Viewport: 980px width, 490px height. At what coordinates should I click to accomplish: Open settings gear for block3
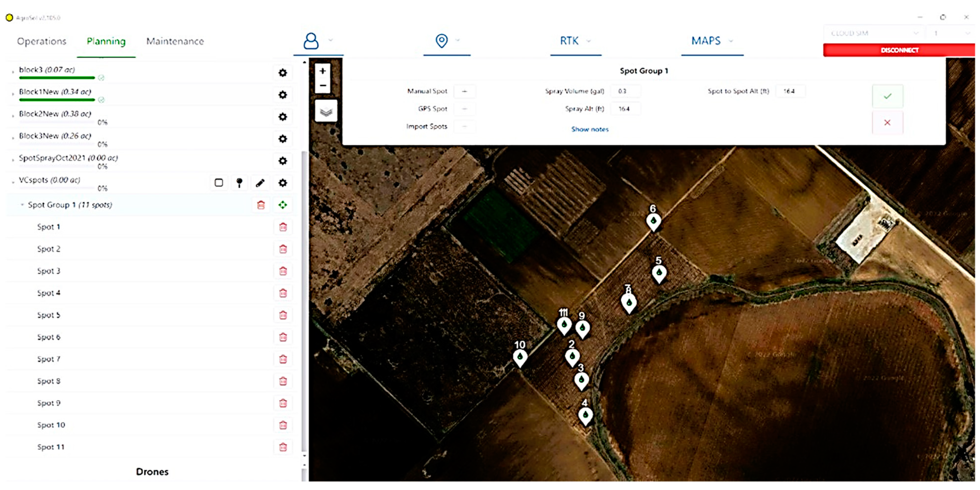point(282,73)
